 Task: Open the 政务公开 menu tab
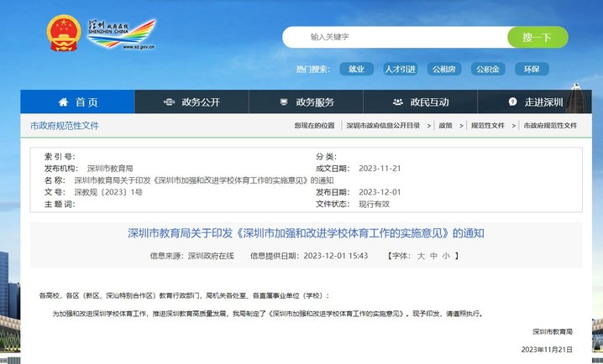201,102
